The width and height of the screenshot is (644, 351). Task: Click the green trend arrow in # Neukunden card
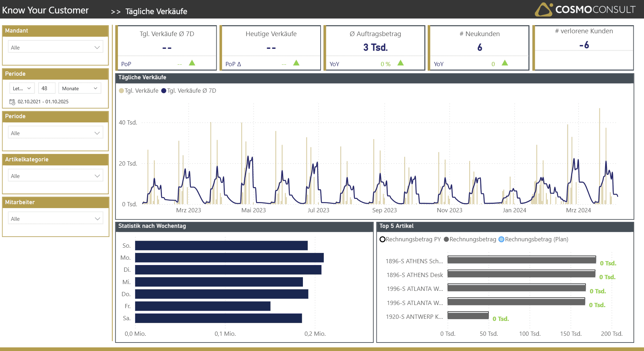click(505, 63)
